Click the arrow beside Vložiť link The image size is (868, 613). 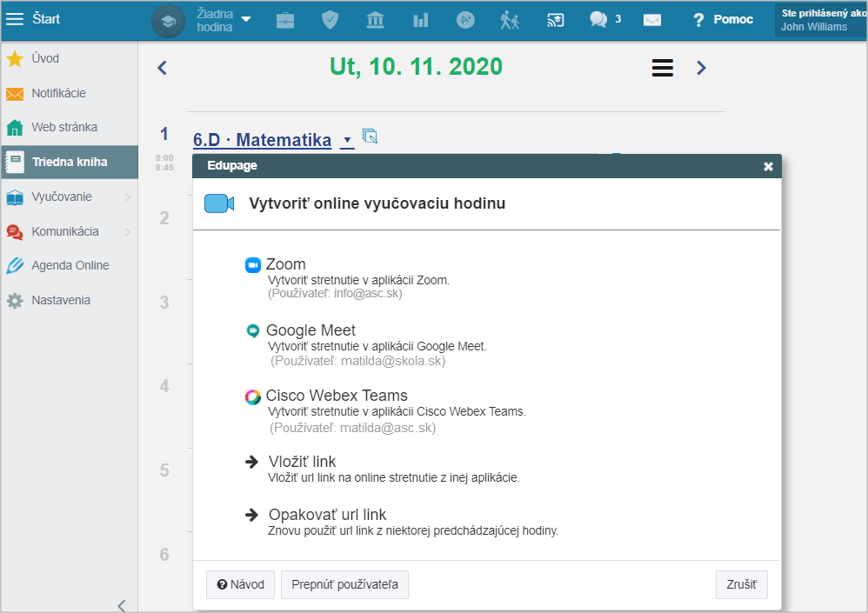tap(252, 462)
